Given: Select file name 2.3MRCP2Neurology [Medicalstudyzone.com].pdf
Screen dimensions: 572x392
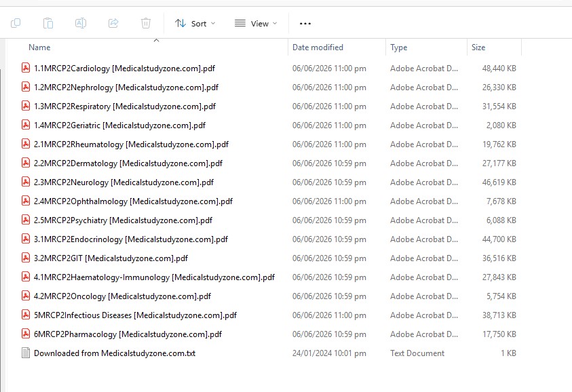Looking at the screenshot, I should [123, 182].
